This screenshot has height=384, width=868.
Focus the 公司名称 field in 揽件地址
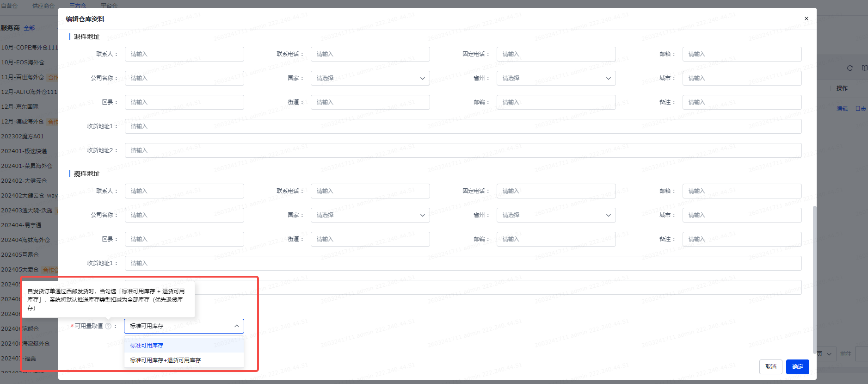[184, 215]
